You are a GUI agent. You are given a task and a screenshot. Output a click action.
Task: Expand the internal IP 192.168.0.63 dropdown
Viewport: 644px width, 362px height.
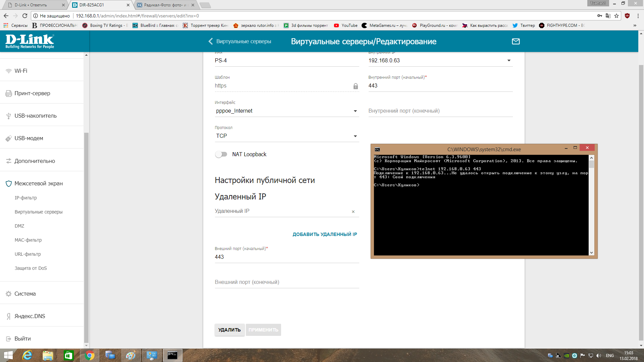(x=509, y=61)
